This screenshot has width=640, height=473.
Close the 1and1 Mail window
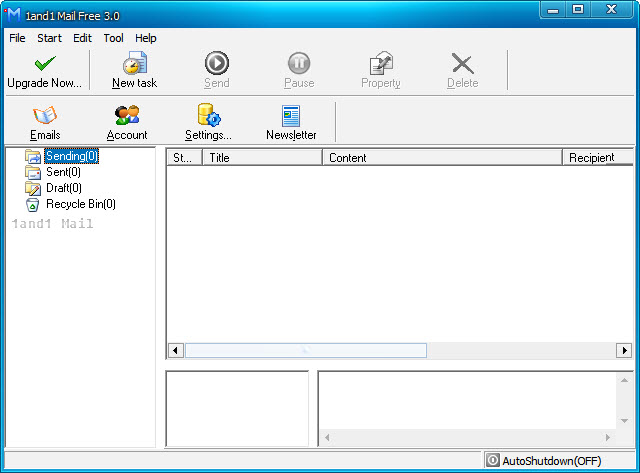(x=611, y=9)
